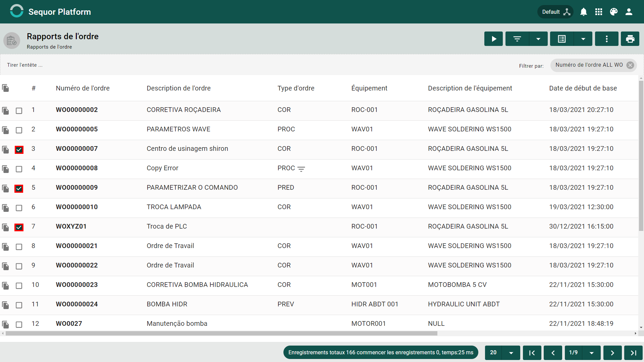
Task: Check the box for WO00000021
Action: (x=19, y=247)
